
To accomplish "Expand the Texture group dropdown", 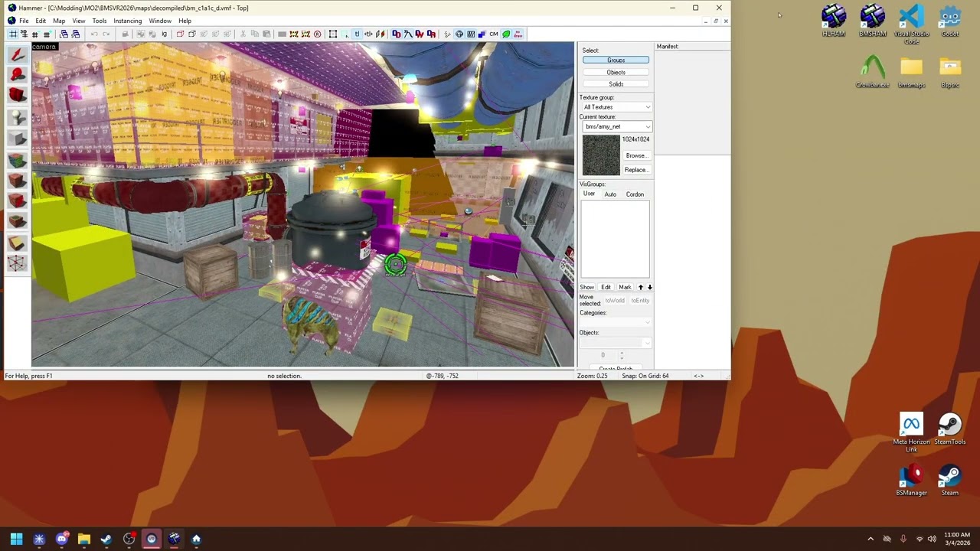I will click(x=648, y=107).
